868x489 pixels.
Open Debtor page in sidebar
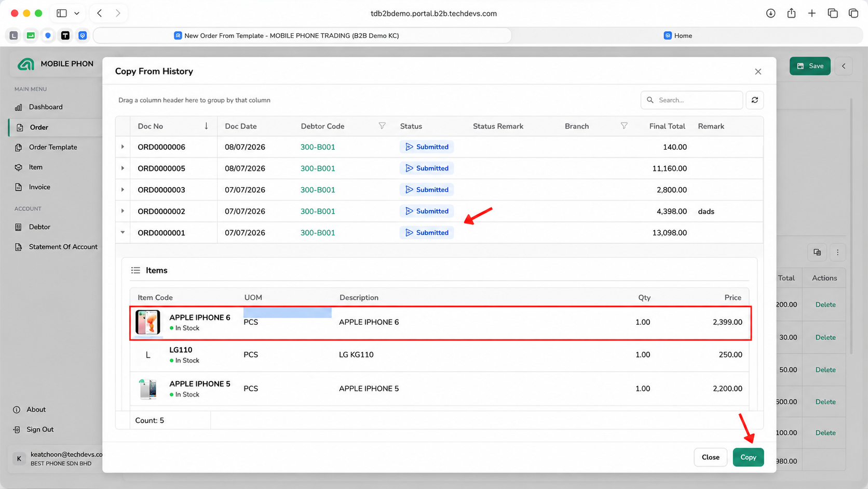(x=39, y=227)
